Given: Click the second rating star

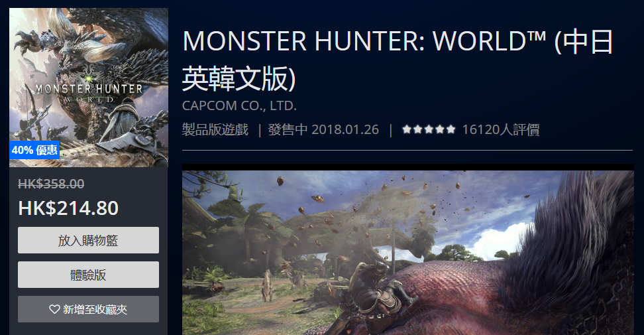Looking at the screenshot, I should (x=417, y=129).
